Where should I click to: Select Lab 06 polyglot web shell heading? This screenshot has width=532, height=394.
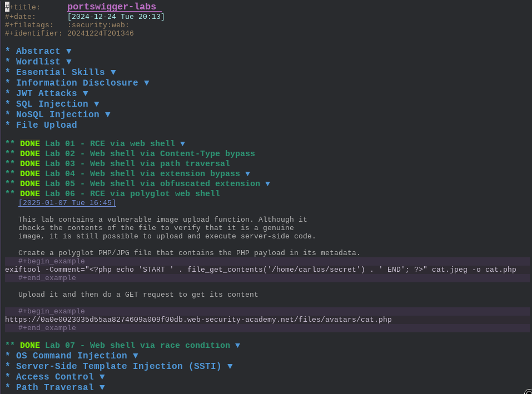click(x=133, y=193)
